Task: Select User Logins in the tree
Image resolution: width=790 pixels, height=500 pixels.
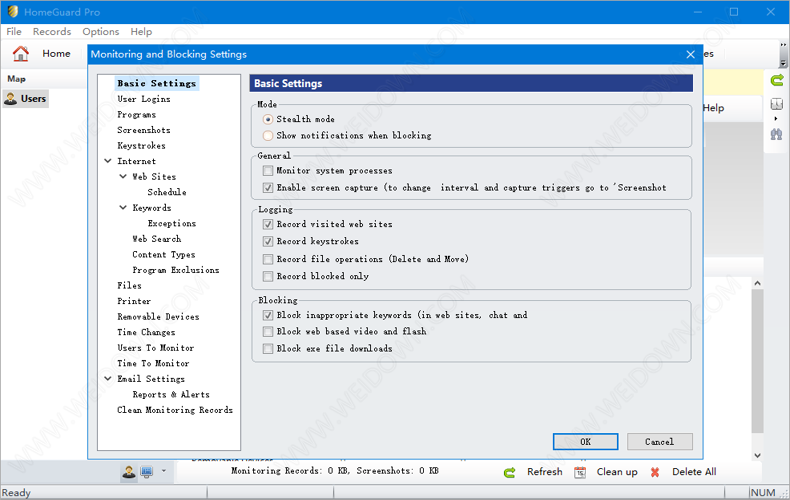Action: click(x=144, y=99)
